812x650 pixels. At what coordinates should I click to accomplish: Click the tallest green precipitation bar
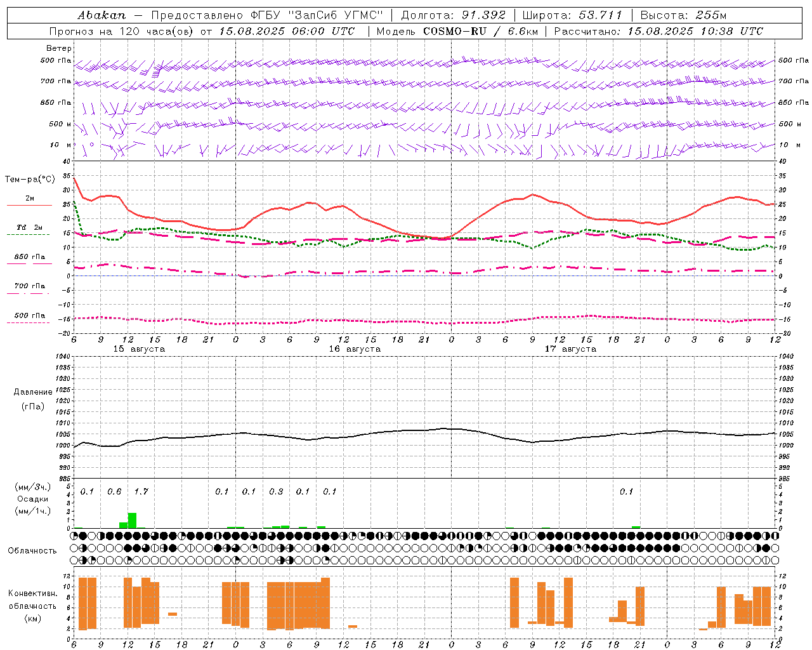tap(132, 521)
